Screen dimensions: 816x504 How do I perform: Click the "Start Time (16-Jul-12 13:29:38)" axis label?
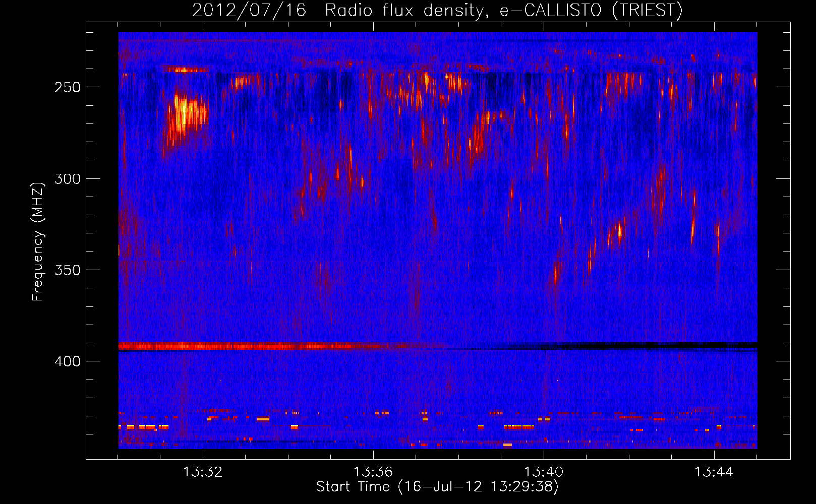[x=437, y=487]
